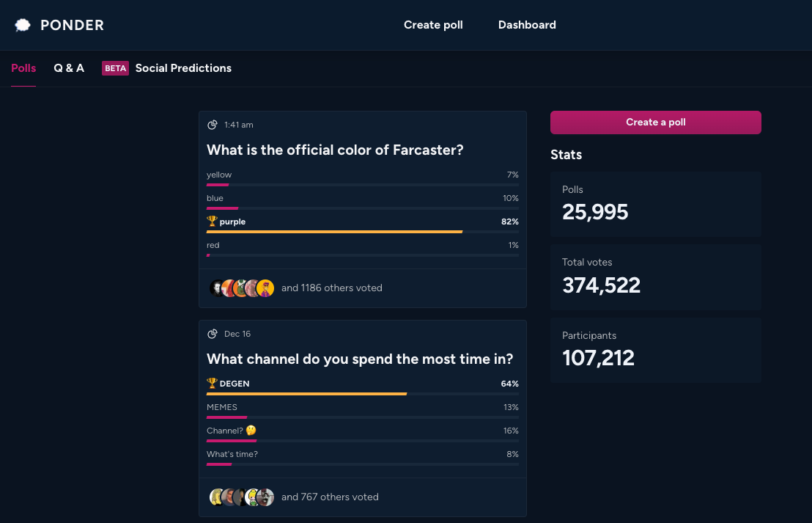Viewport: 812px width, 523px height.
Task: Open poll 'What channel do you spend the most time in?'
Action: (360, 359)
